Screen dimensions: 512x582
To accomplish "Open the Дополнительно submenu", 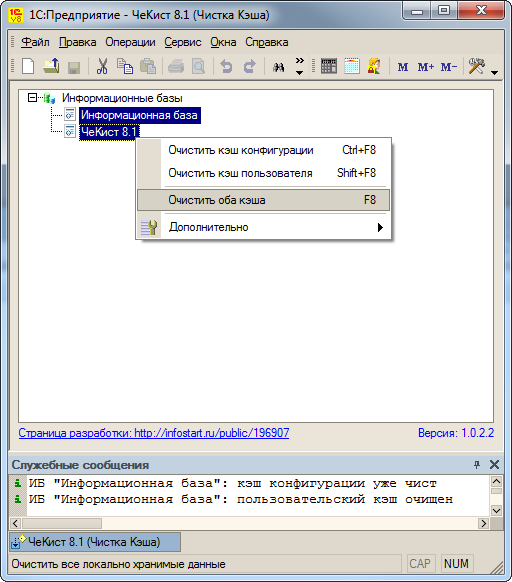I will pos(264,227).
